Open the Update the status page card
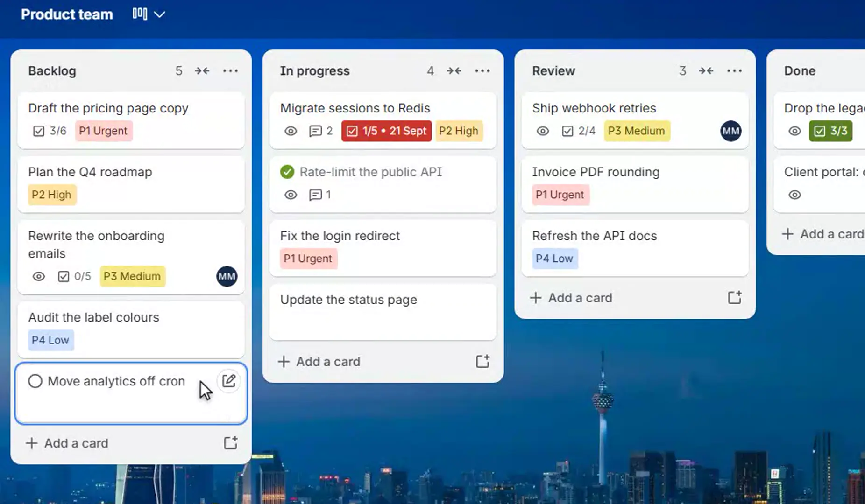The height and width of the screenshot is (504, 865). click(x=383, y=312)
